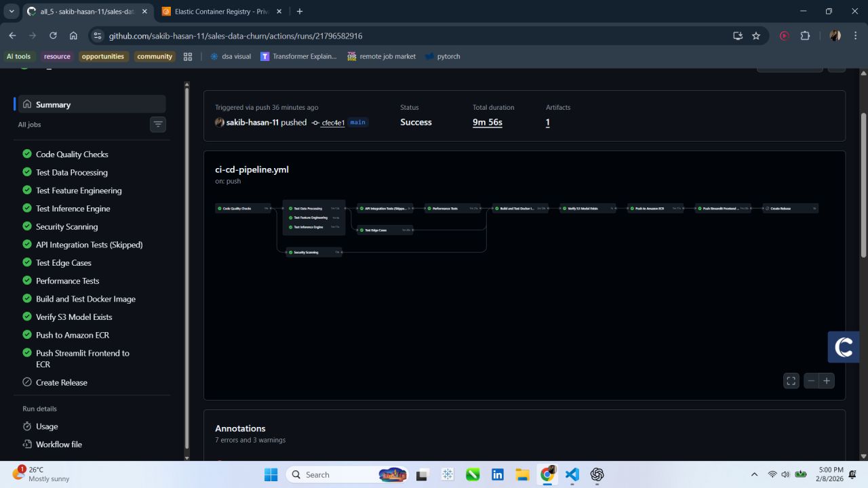The width and height of the screenshot is (868, 488).
Task: Zoom out of the workflow graph
Action: click(811, 380)
